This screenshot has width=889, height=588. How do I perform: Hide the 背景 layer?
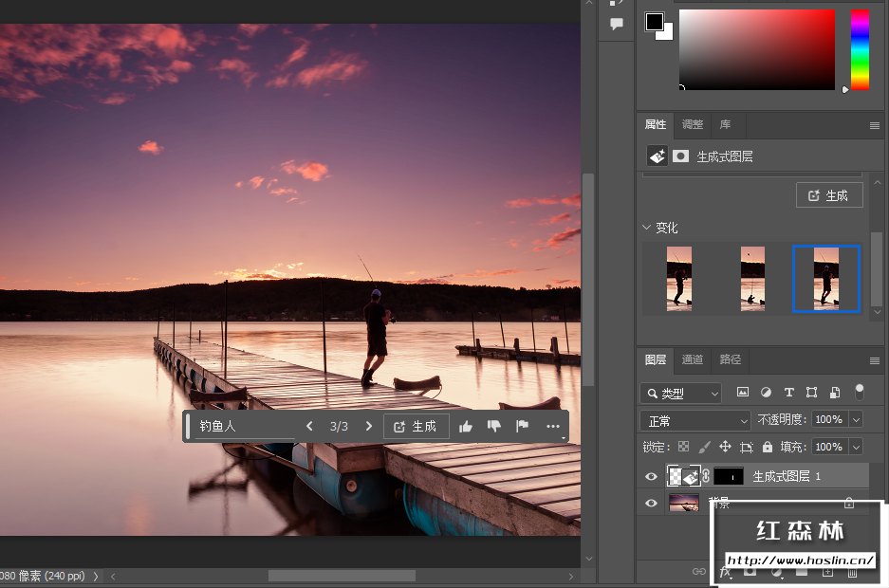651,504
